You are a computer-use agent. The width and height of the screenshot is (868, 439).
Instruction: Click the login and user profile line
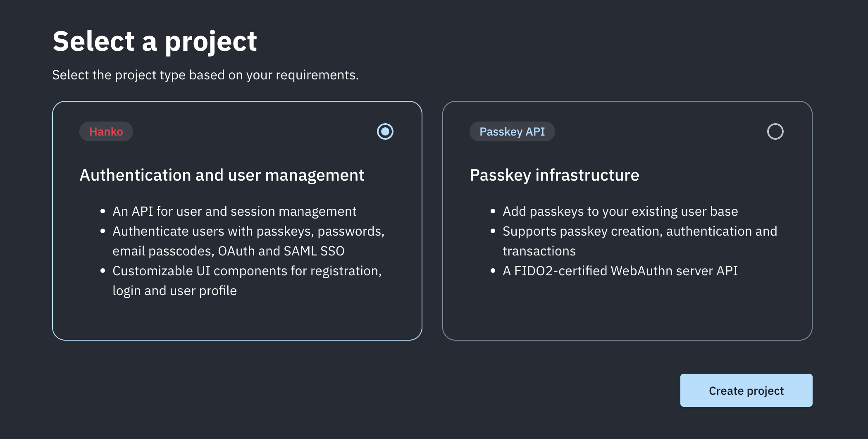(x=174, y=291)
